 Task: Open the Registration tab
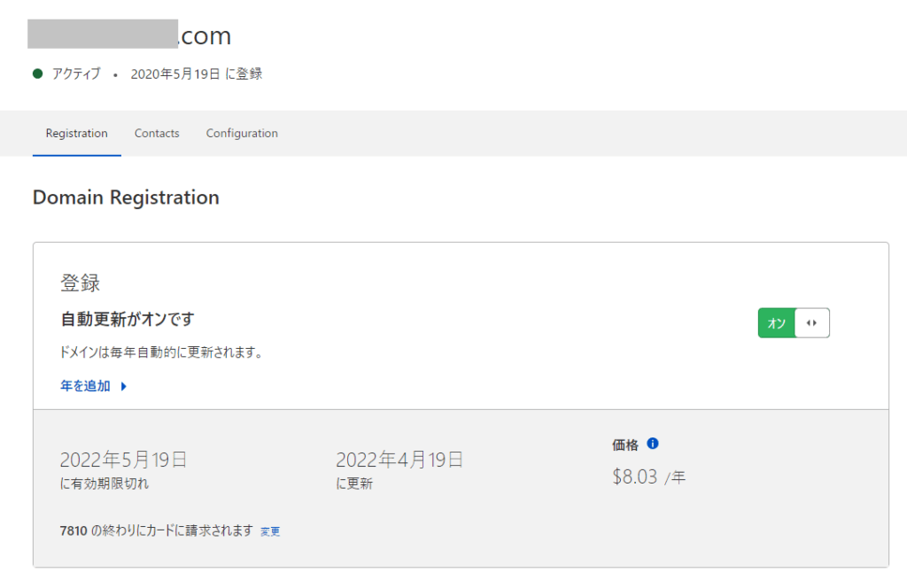pyautogui.click(x=77, y=134)
